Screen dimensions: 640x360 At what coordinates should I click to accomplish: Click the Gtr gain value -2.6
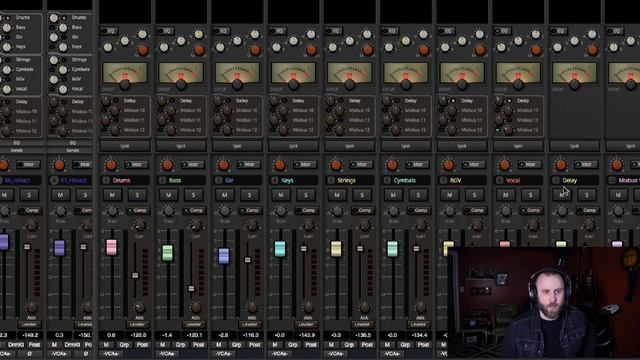pyautogui.click(x=224, y=335)
